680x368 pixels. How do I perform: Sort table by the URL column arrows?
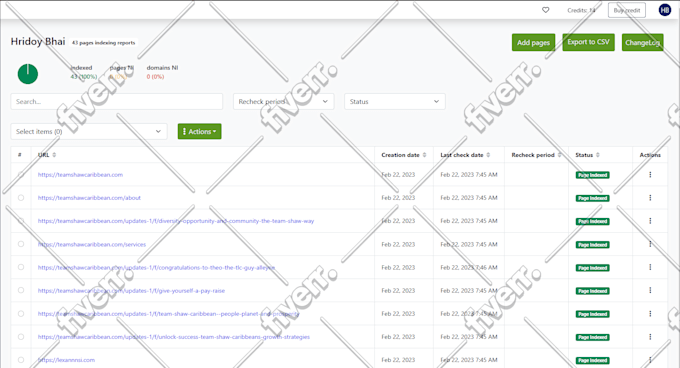click(x=54, y=155)
